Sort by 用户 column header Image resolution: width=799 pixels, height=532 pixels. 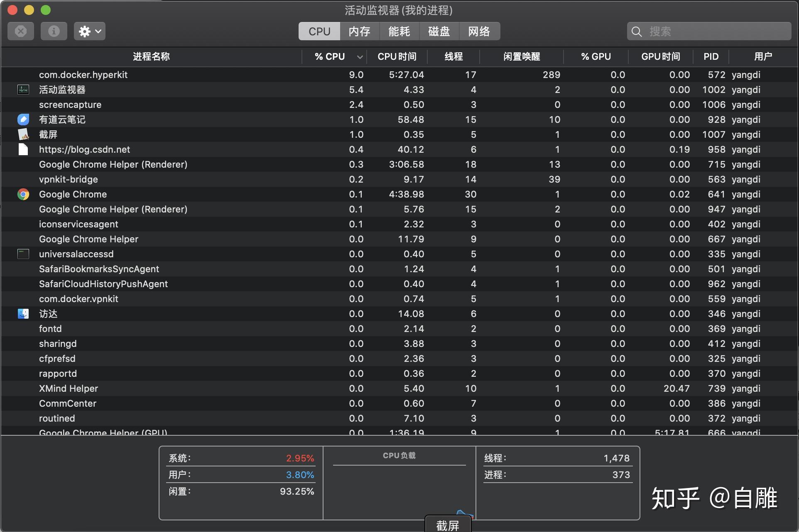[763, 56]
